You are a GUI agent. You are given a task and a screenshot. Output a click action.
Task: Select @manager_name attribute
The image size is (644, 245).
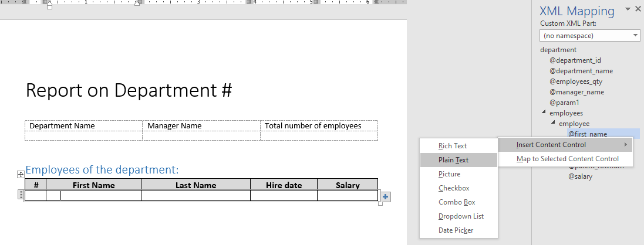(576, 92)
